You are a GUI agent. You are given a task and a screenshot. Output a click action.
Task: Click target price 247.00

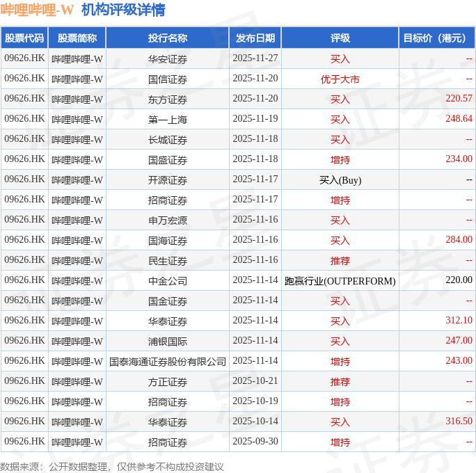pyautogui.click(x=459, y=340)
